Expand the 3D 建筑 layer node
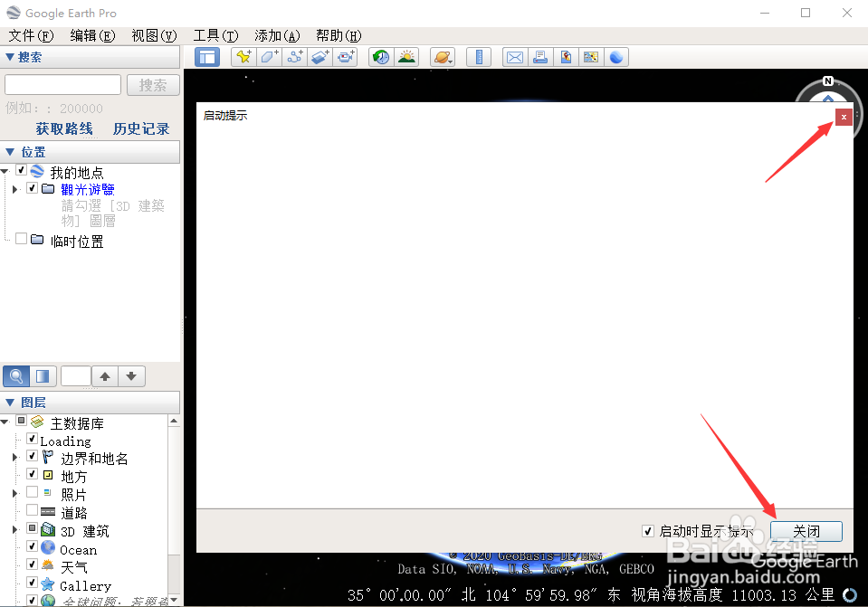 pyautogui.click(x=15, y=529)
